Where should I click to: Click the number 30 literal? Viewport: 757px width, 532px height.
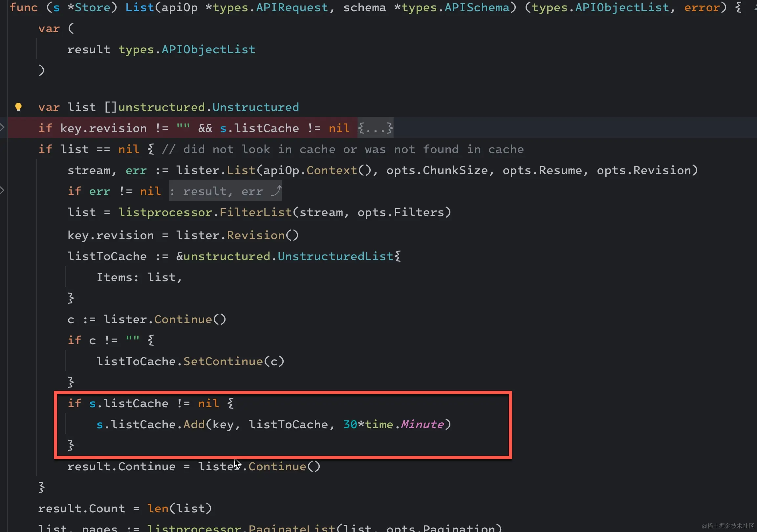pyautogui.click(x=350, y=425)
